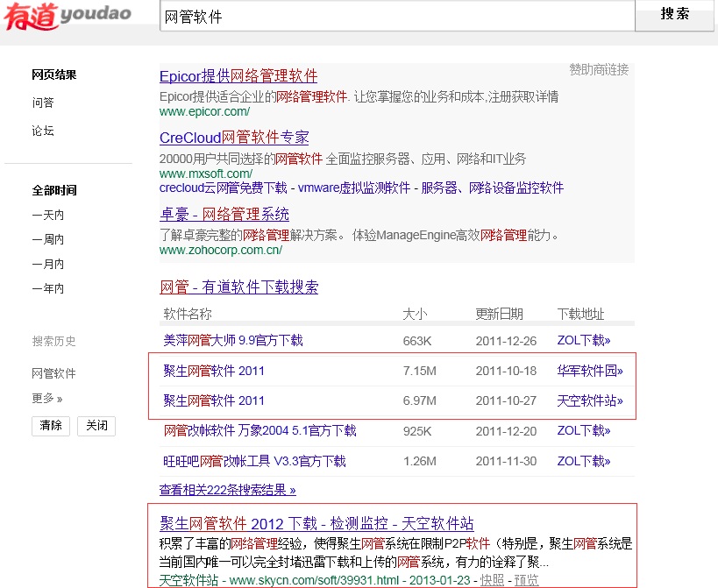Click the date 2011-10-27
This screenshot has width=718, height=588.
(506, 400)
